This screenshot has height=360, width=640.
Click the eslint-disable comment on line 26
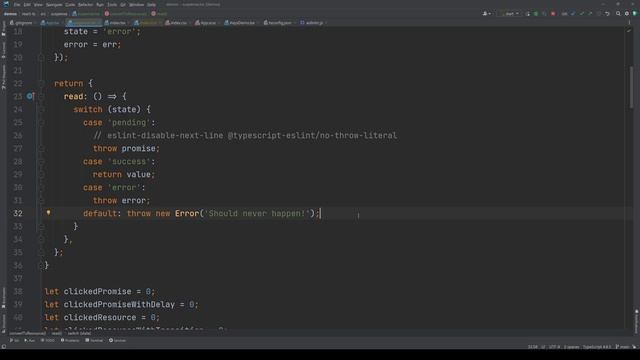point(245,136)
